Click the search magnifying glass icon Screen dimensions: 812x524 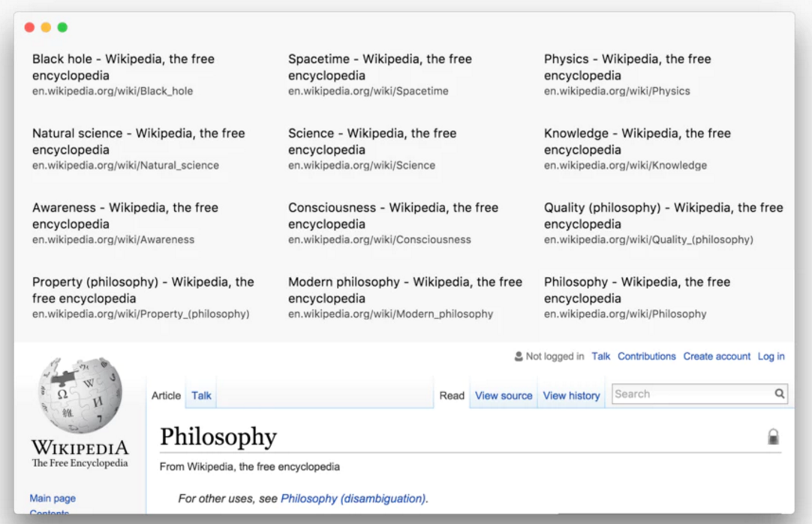click(780, 393)
